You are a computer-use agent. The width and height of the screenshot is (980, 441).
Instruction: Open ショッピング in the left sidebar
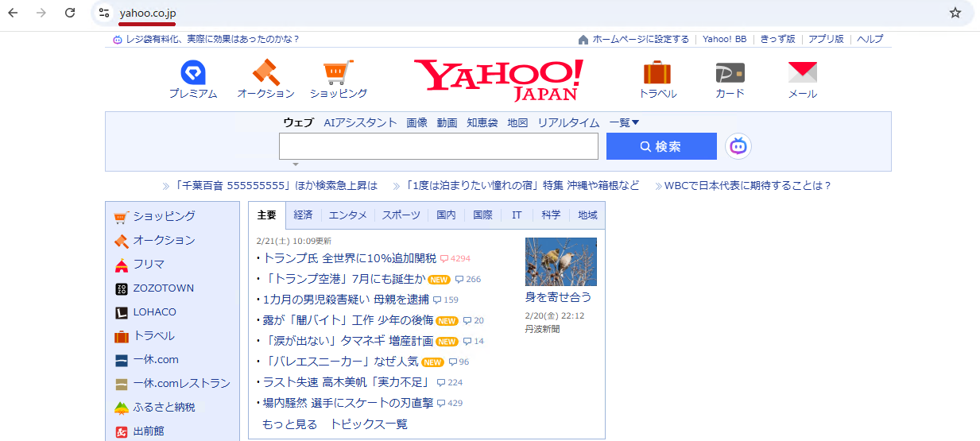[164, 216]
